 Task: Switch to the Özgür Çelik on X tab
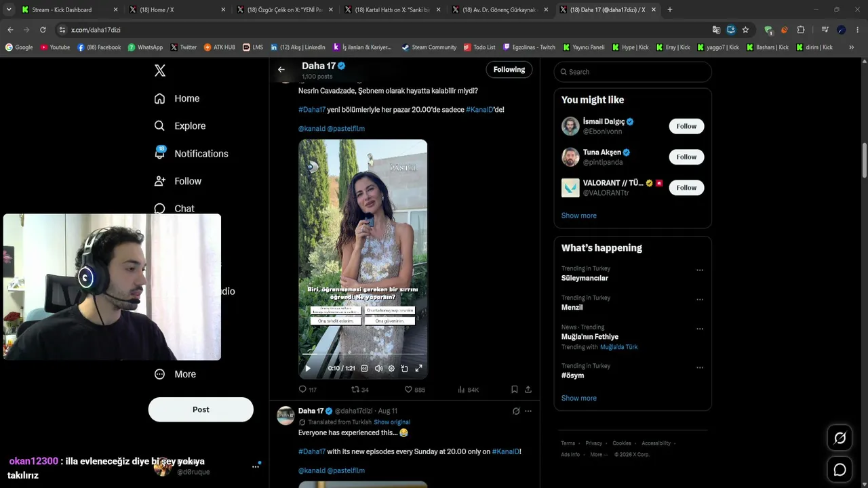pos(285,9)
